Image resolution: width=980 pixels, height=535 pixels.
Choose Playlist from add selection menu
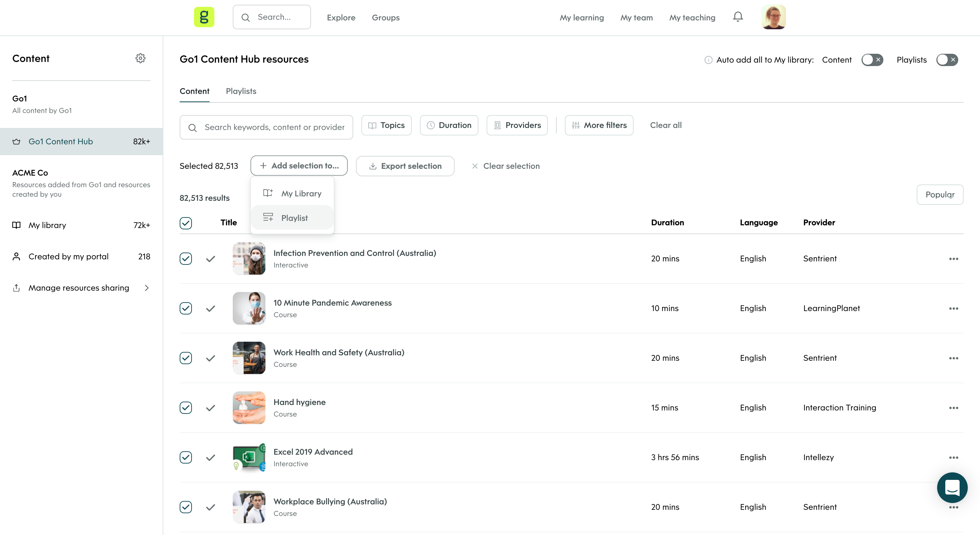(x=292, y=218)
